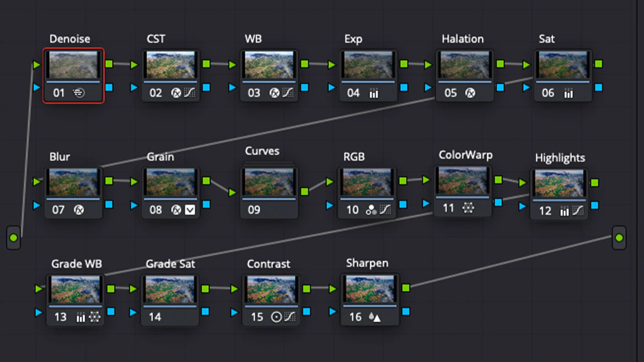Select the Grain node 08 thumbnail
This screenshot has width=644, height=362.
[171, 182]
